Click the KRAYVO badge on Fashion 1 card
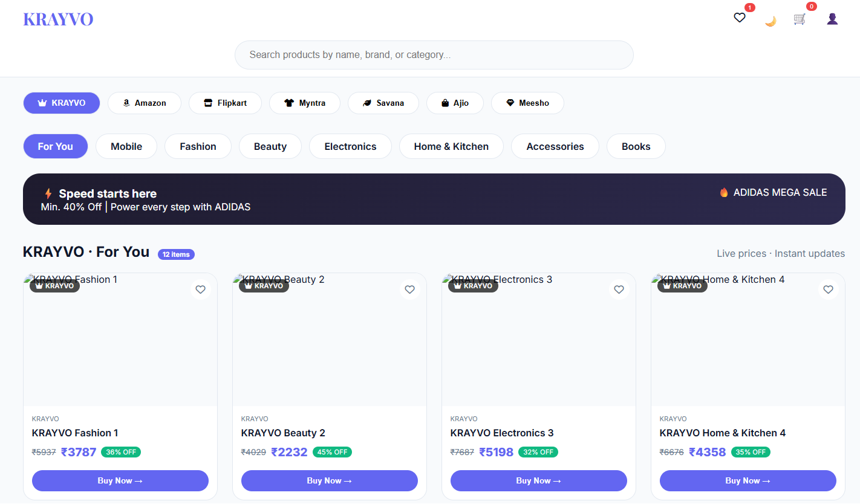This screenshot has width=860, height=504. click(54, 286)
